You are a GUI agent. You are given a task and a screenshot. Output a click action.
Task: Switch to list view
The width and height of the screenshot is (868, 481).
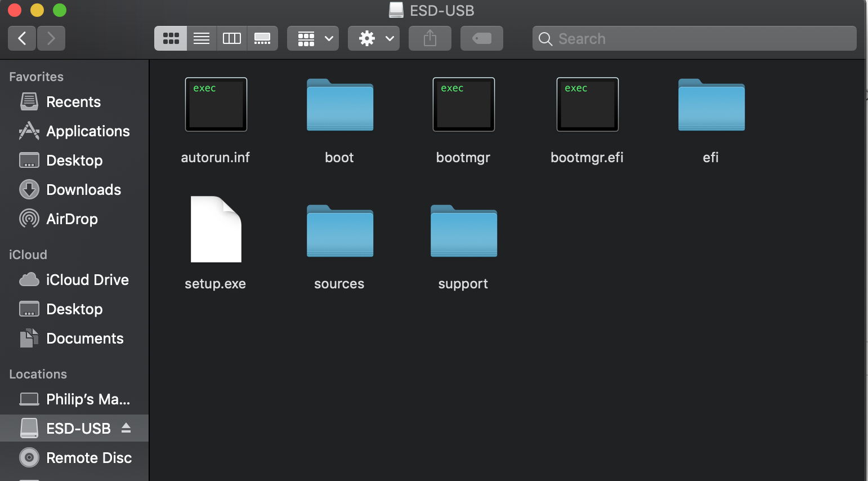[202, 38]
